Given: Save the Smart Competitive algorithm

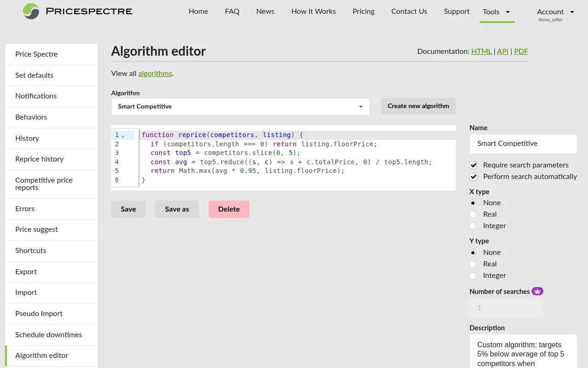Looking at the screenshot, I should pos(128,209).
